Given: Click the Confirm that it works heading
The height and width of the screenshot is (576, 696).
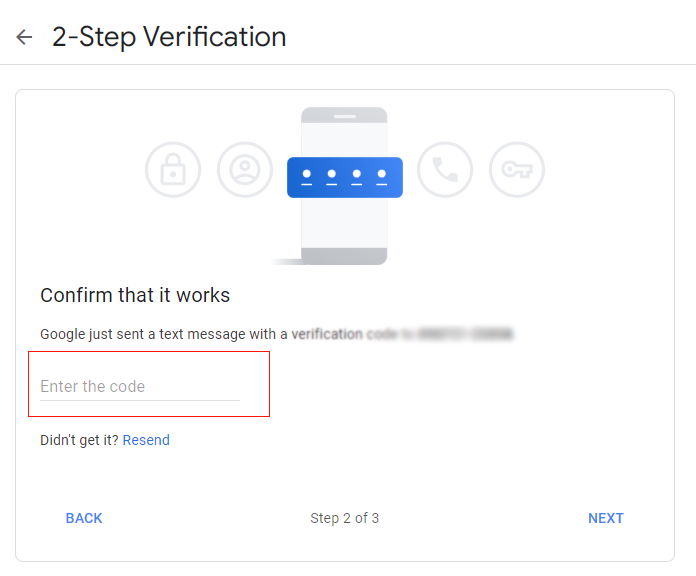Looking at the screenshot, I should pos(135,295).
